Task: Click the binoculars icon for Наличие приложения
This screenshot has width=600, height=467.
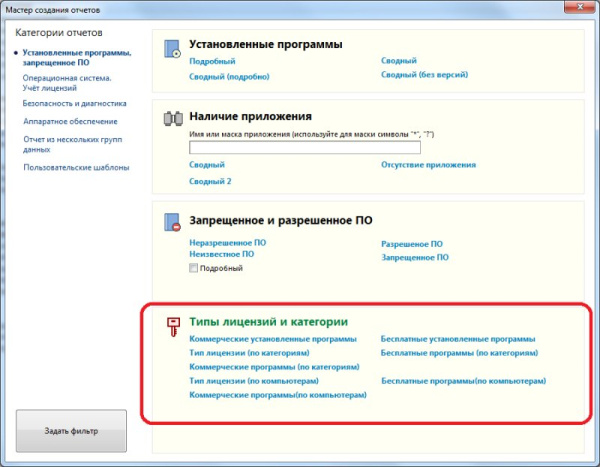Action: click(x=171, y=118)
